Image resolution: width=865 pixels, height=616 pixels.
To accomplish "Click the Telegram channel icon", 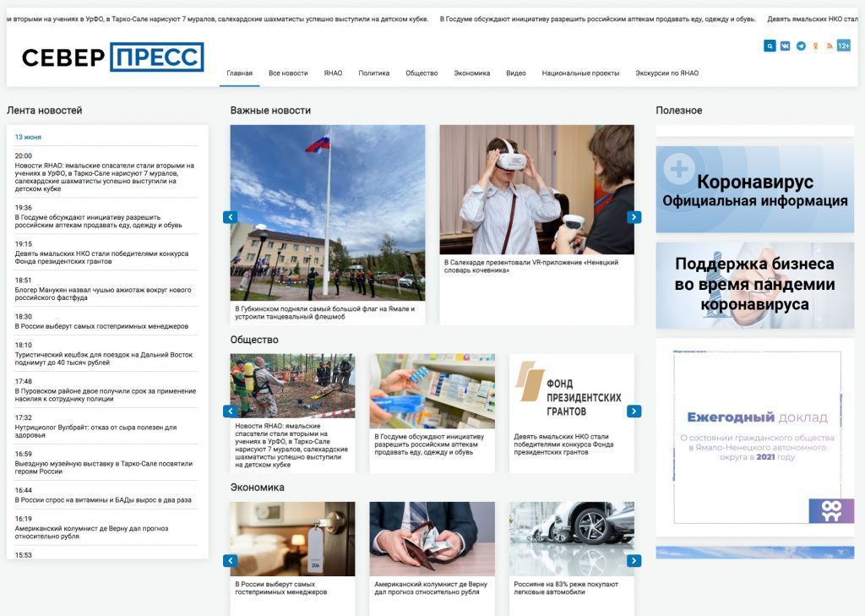I will point(800,46).
